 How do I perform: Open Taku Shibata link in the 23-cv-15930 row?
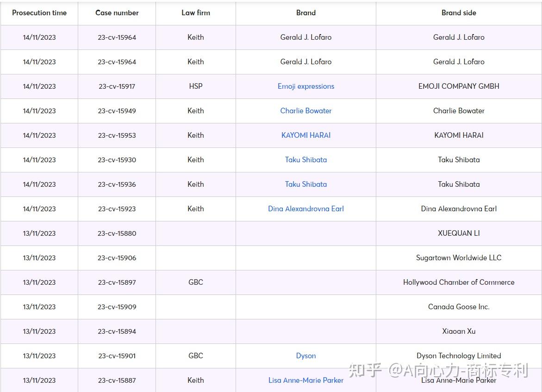(x=306, y=160)
